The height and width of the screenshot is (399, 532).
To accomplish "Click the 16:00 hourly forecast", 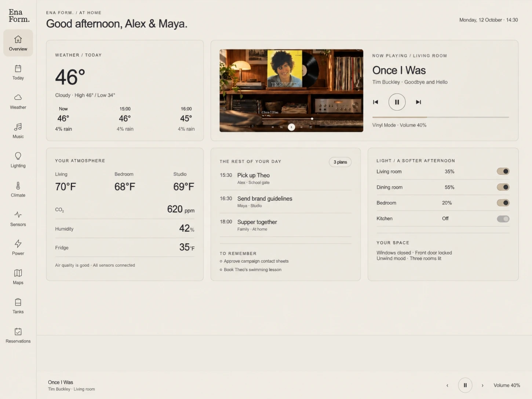I will [x=186, y=119].
